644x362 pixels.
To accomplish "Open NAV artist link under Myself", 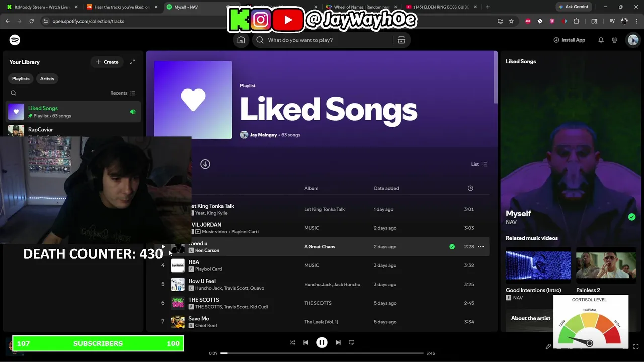I will (x=511, y=222).
